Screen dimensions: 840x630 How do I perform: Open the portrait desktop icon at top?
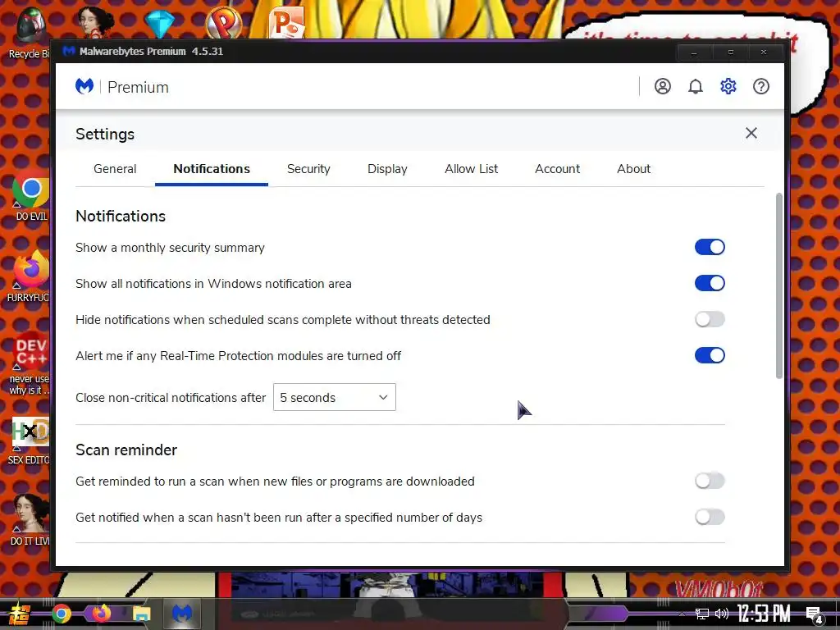click(95, 21)
